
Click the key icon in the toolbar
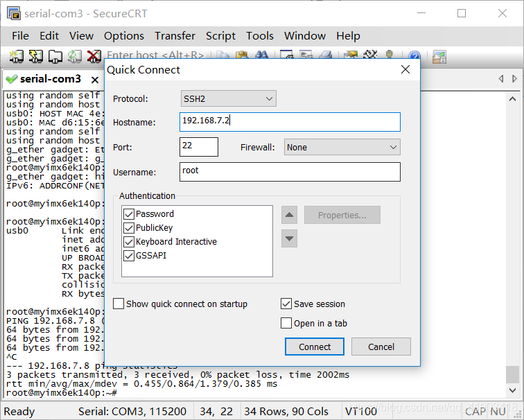pos(389,55)
